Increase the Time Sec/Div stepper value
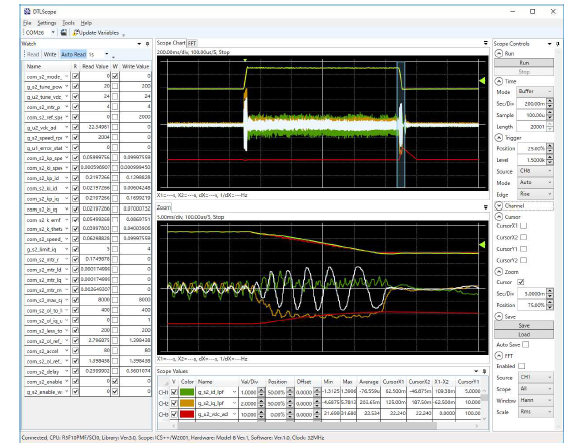 coord(550,101)
